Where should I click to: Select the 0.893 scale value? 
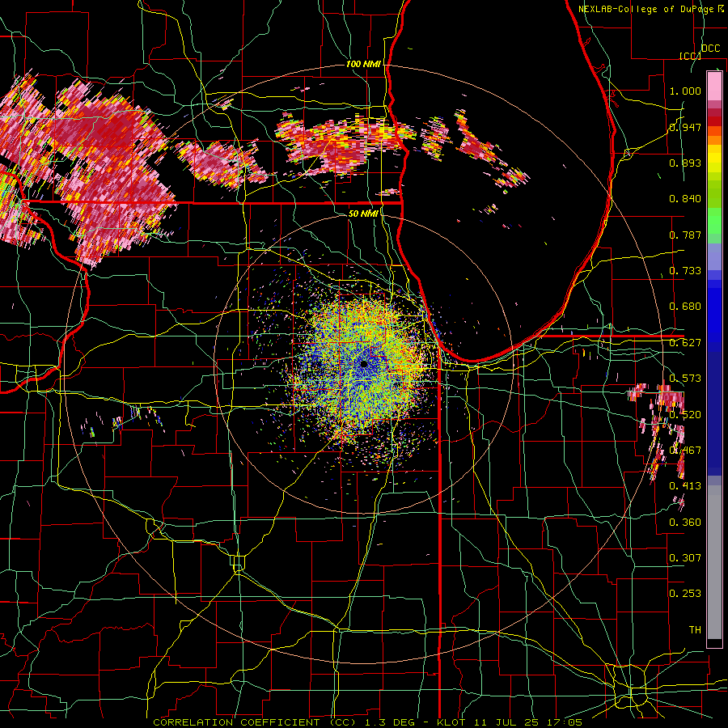point(685,163)
